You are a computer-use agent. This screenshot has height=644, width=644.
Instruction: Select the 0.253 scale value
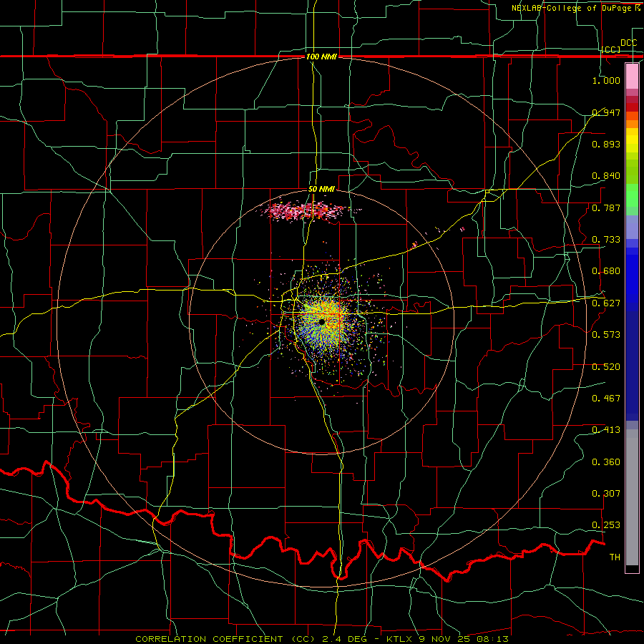tap(606, 525)
